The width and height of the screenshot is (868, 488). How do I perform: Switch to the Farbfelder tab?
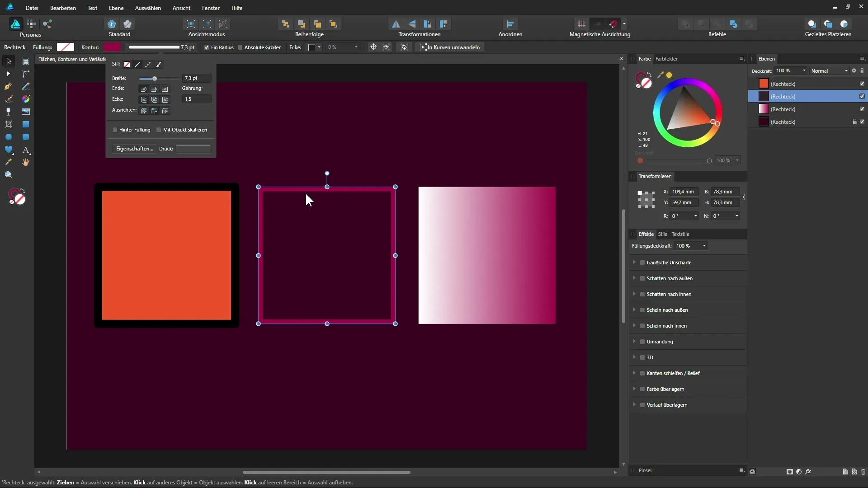[666, 59]
